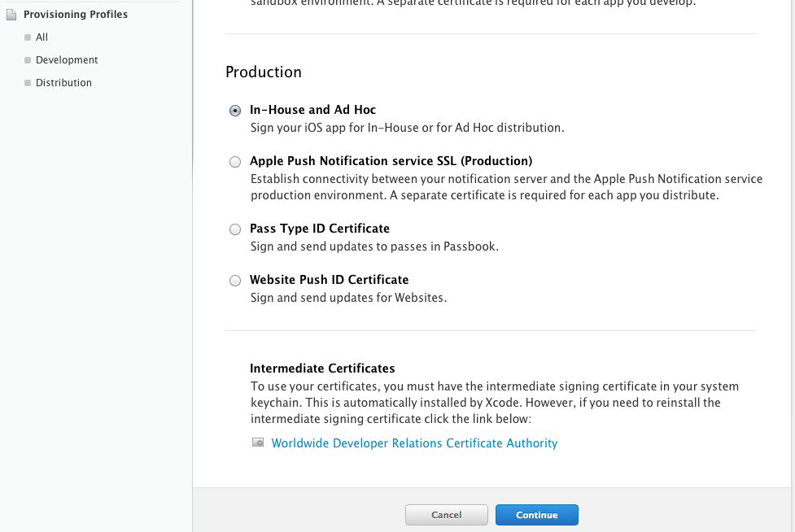Open Worldwide Developer Relations Certificate Authority link
The image size is (795, 532).
(x=414, y=443)
